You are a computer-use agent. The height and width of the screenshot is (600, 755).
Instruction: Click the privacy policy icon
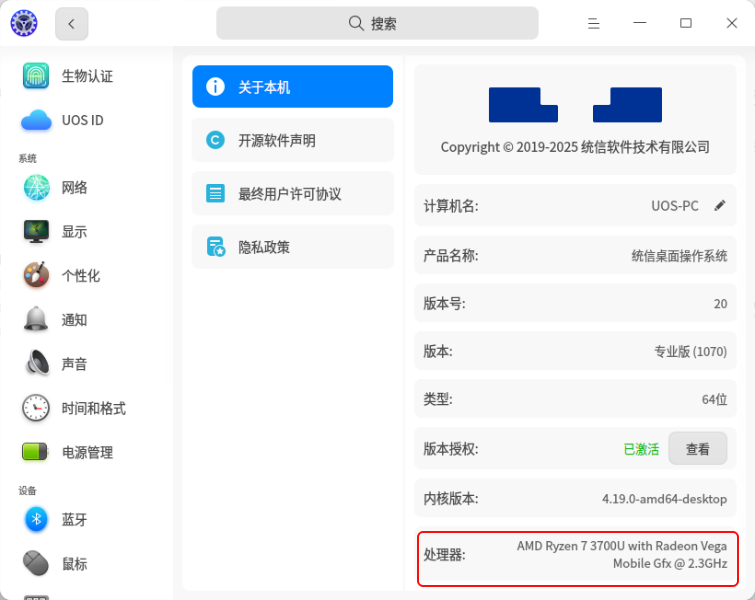216,247
